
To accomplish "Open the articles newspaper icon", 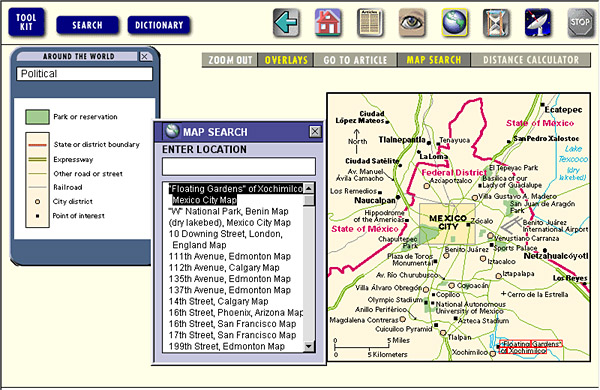I will (370, 23).
